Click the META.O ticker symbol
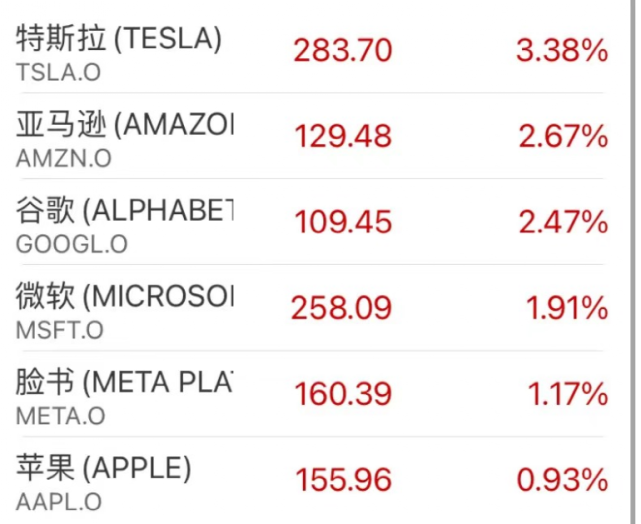The height and width of the screenshot is (524, 641). tap(60, 415)
